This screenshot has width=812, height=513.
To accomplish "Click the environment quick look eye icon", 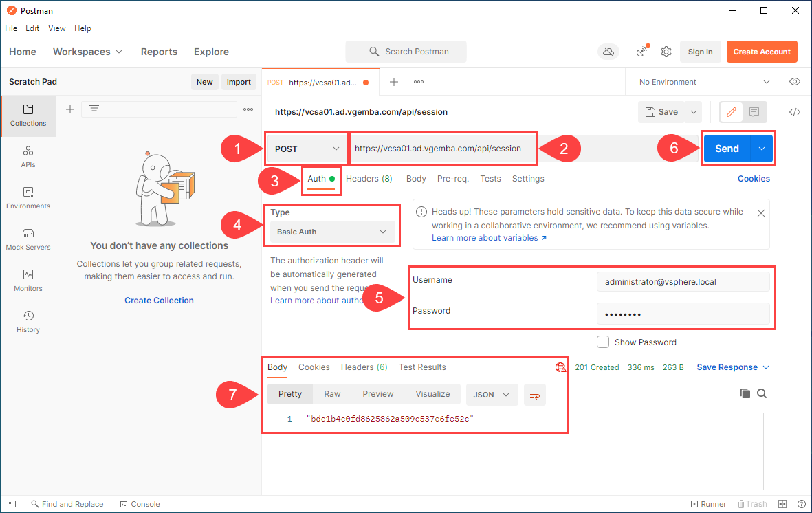I will click(794, 82).
